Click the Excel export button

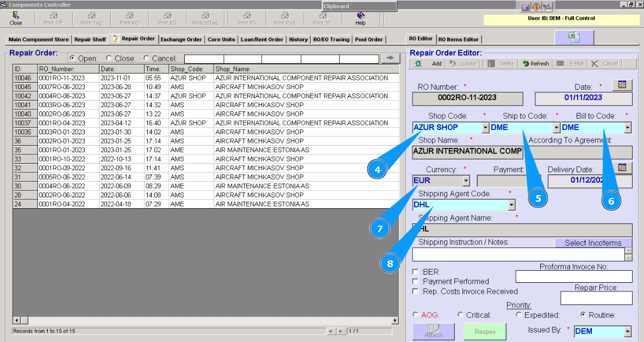pos(574,38)
